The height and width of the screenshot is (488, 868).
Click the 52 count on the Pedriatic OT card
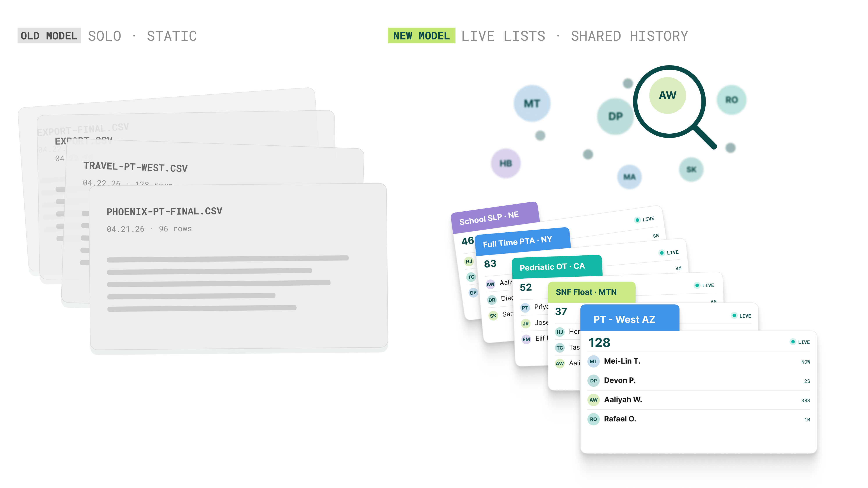tap(526, 287)
